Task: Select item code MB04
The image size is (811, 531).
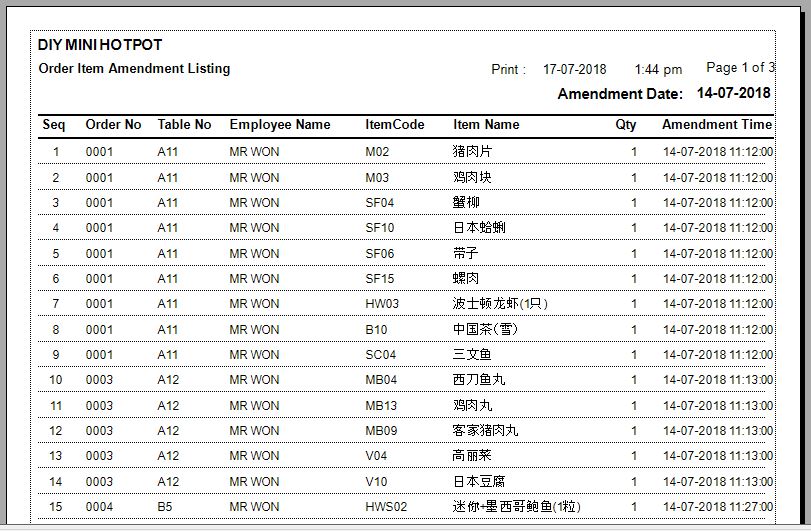Action: pos(381,380)
